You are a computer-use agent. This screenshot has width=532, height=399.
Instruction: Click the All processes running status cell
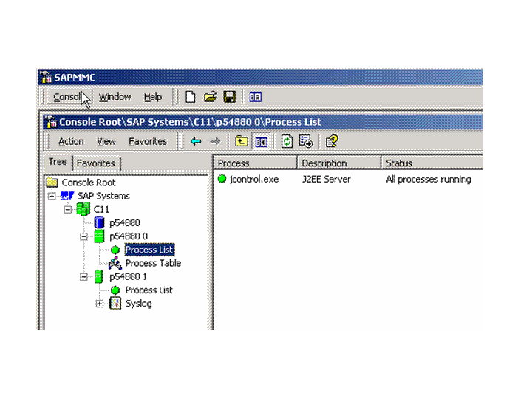point(429,179)
